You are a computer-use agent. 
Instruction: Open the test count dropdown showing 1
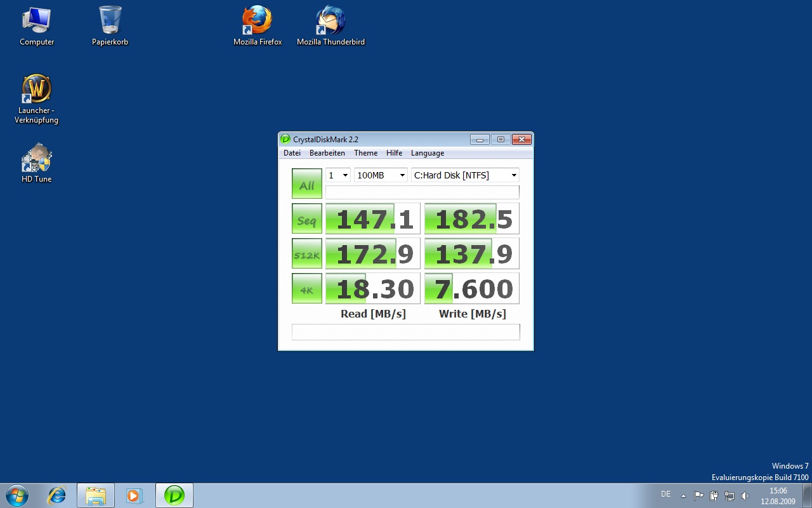point(338,175)
